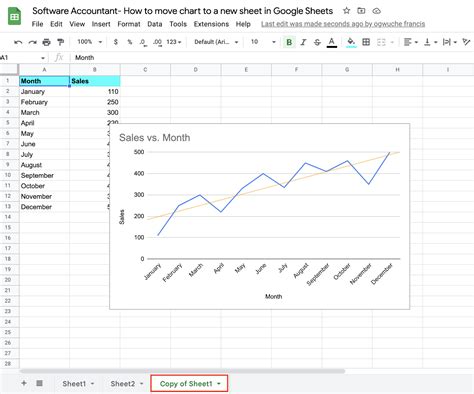Viewport: 474px width, 394px height.
Task: Open the View menu
Action: (x=77, y=24)
